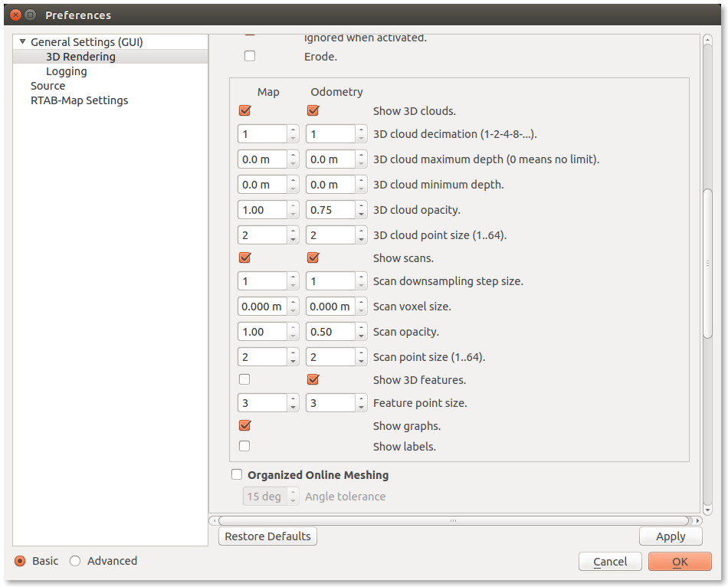Click the Restore Defaults button
The width and height of the screenshot is (728, 587).
point(267,536)
